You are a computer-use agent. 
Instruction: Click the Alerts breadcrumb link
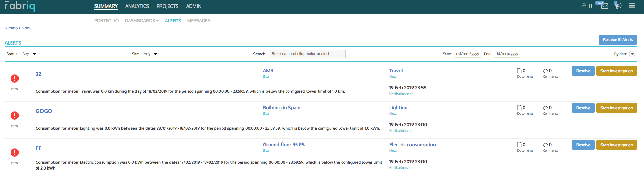(26, 28)
